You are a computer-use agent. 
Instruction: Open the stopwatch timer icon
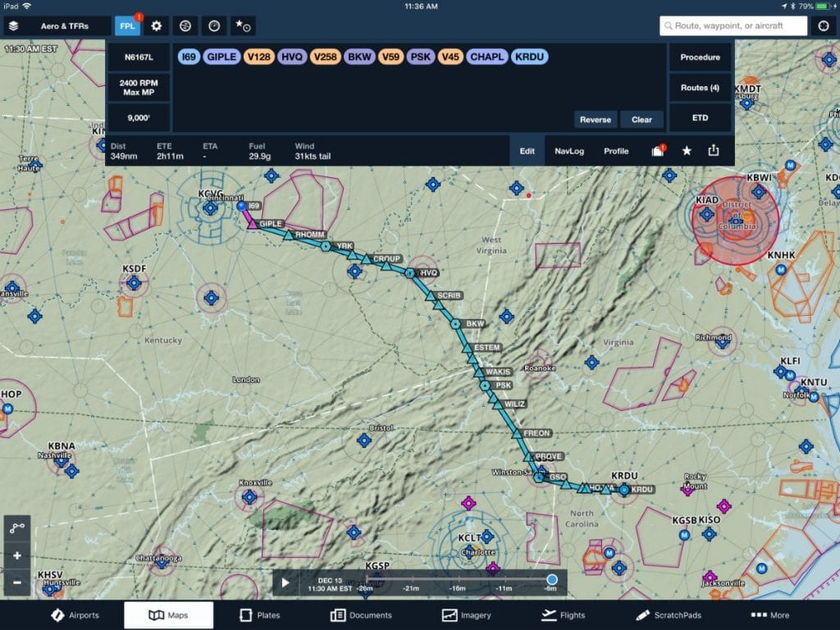[x=214, y=25]
